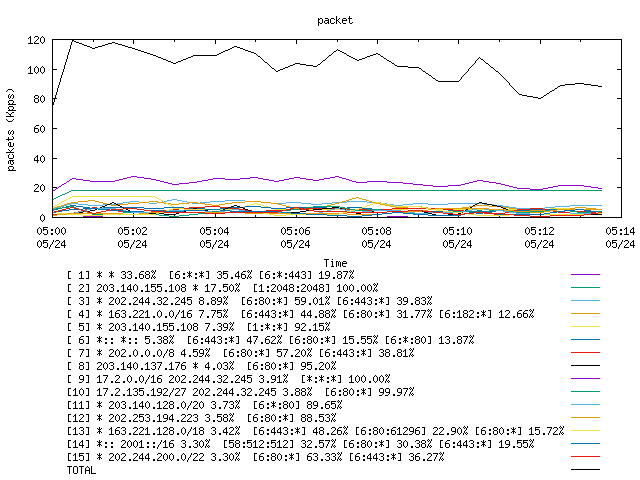Image resolution: width=640 pixels, height=480 pixels.
Task: Click blue line swatch for entry [ 6]
Action: (x=585, y=340)
